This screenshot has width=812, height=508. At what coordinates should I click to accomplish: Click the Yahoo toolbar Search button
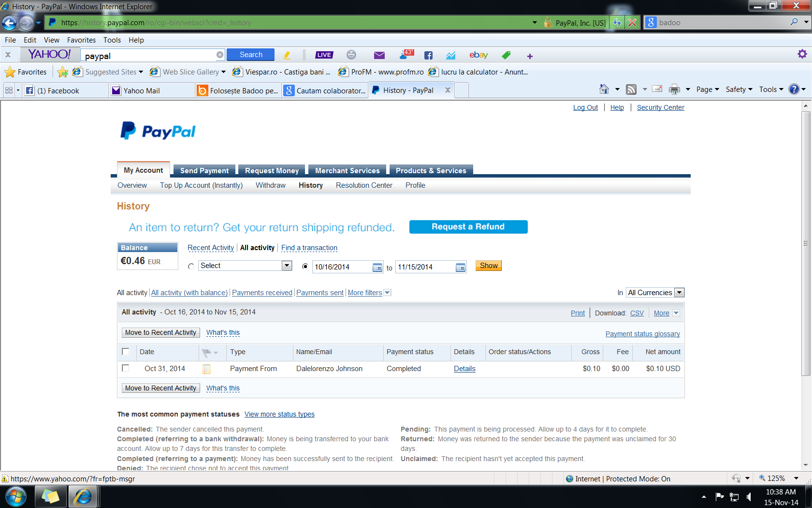point(250,55)
